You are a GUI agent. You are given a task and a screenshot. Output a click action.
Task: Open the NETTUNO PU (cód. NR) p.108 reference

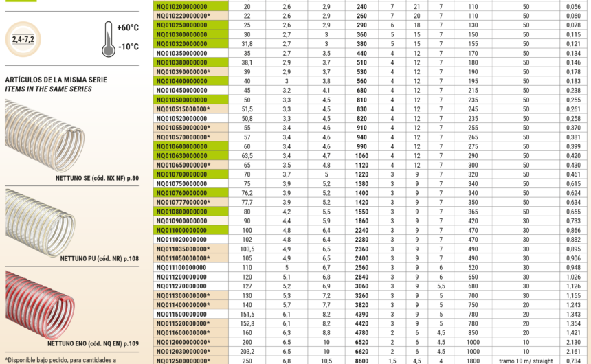pos(93,259)
